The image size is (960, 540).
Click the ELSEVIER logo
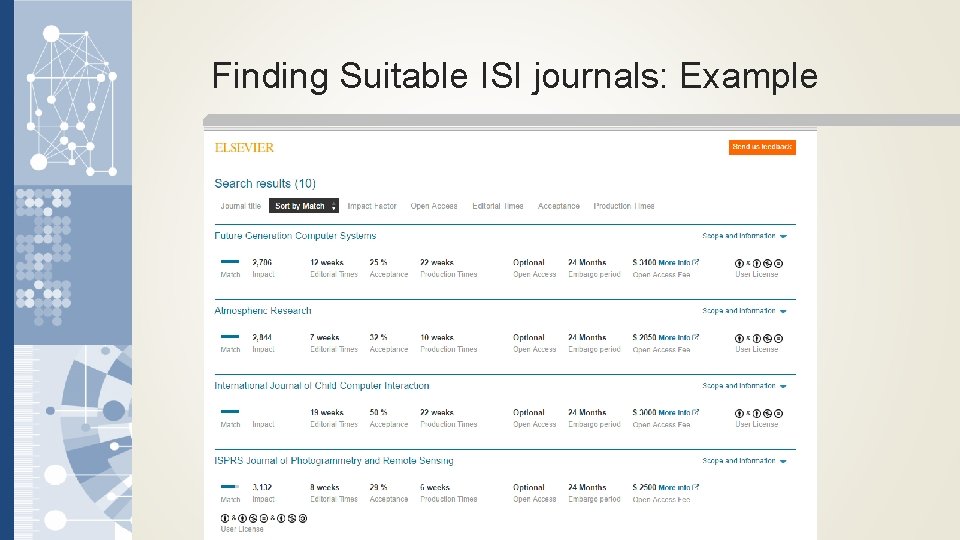(244, 148)
